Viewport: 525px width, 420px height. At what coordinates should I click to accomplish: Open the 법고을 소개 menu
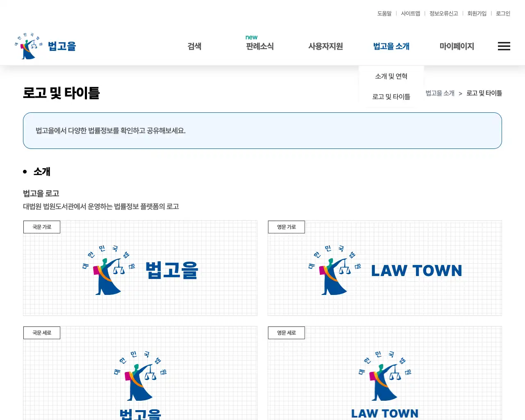pyautogui.click(x=391, y=46)
